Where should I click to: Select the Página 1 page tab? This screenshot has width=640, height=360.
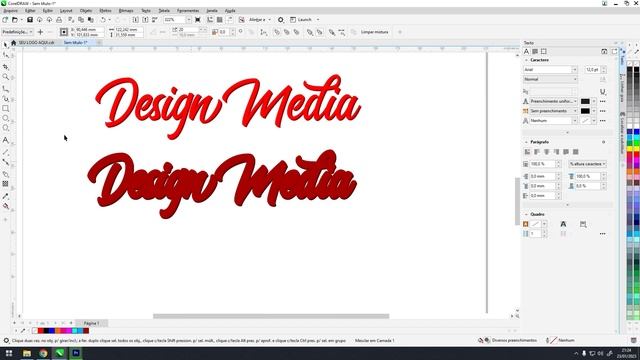point(91,323)
